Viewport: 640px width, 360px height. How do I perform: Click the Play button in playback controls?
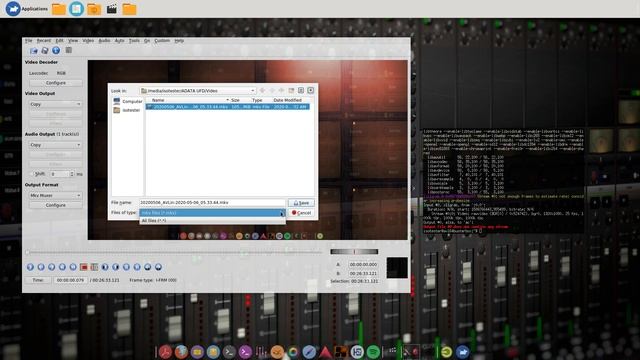click(30, 267)
